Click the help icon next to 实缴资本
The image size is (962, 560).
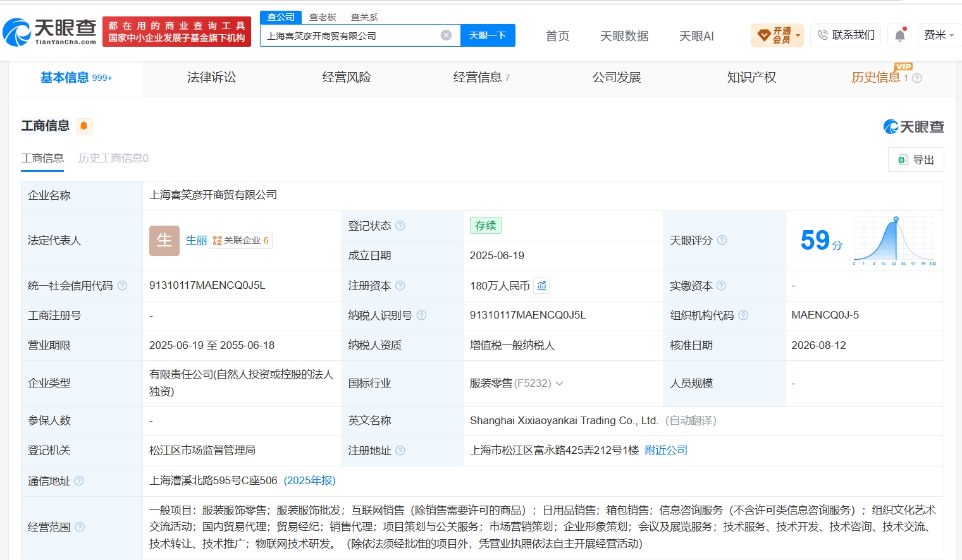(721, 286)
